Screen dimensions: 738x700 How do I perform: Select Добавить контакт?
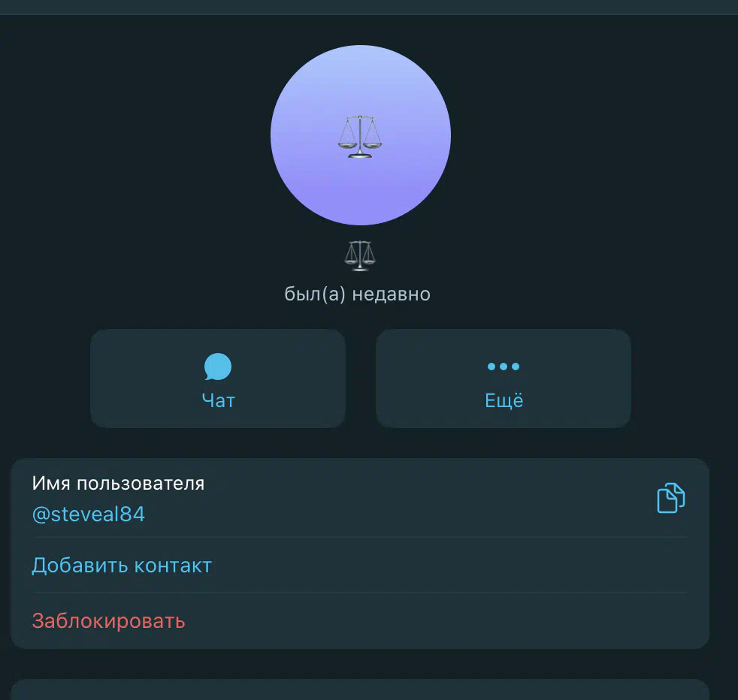[122, 566]
